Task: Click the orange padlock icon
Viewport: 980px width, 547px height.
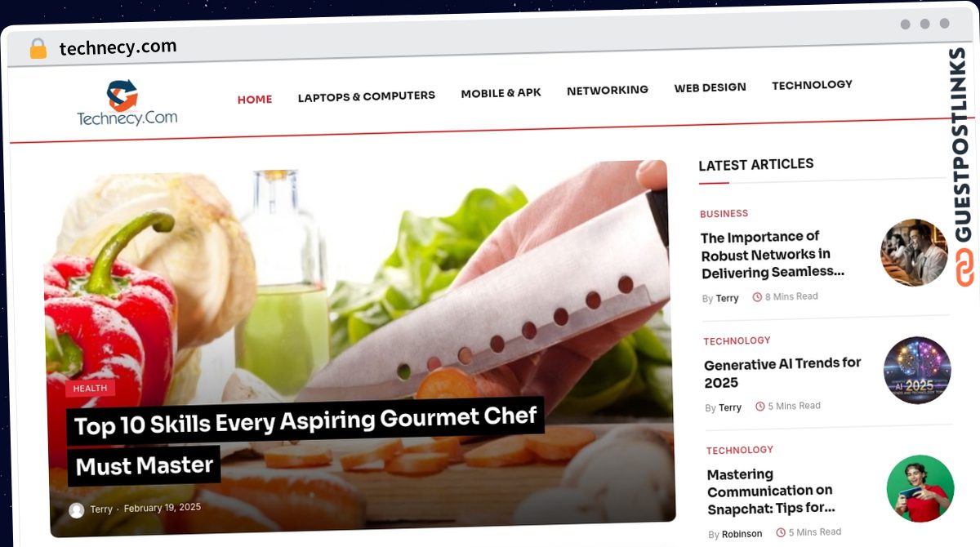Action: click(x=38, y=49)
